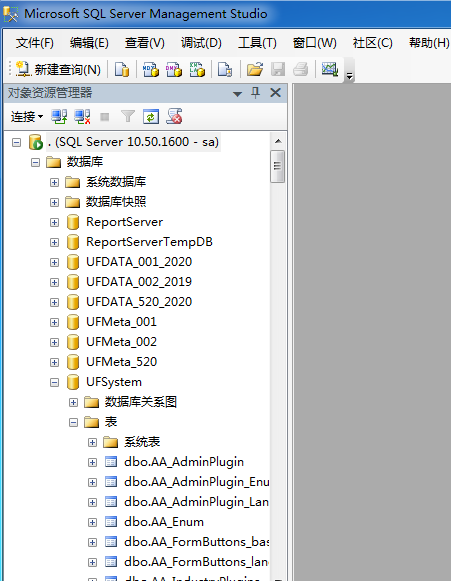451x581 pixels.
Task: Open the 连接 dropdown in Object Explorer
Action: coord(27,117)
